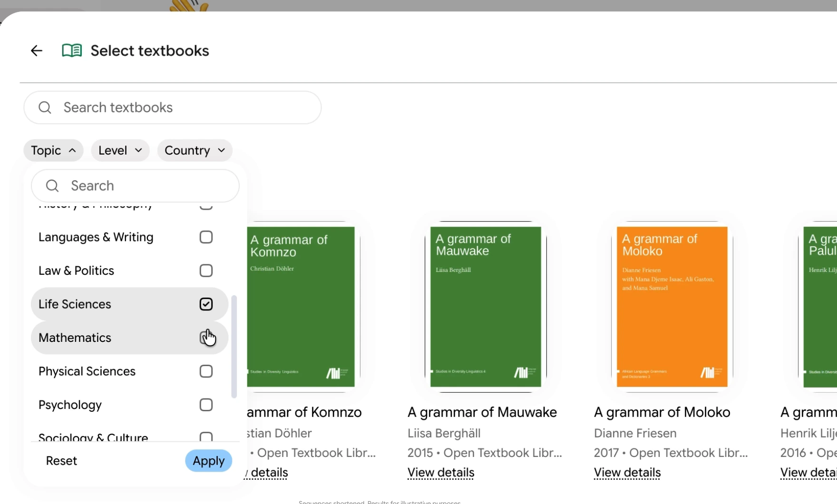837x504 pixels.
Task: Check the Physical Sciences checkbox
Action: [x=206, y=371]
